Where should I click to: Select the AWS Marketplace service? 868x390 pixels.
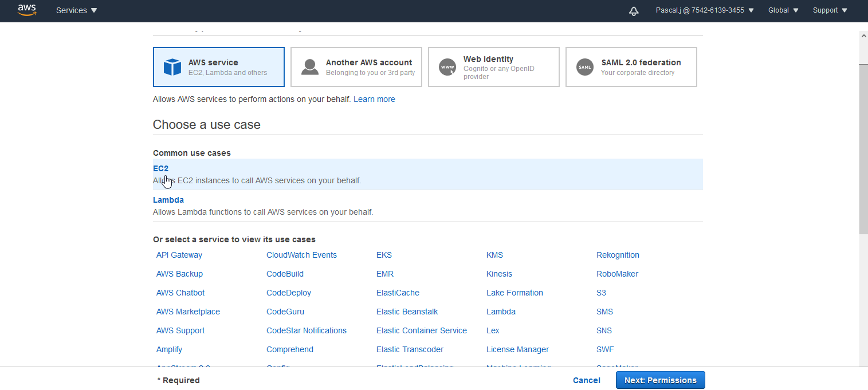tap(188, 312)
